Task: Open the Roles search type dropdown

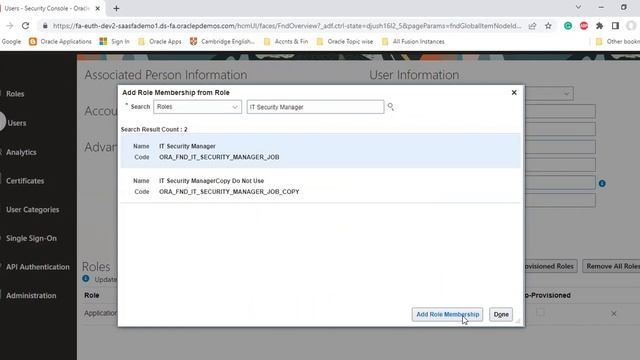Action: [197, 107]
